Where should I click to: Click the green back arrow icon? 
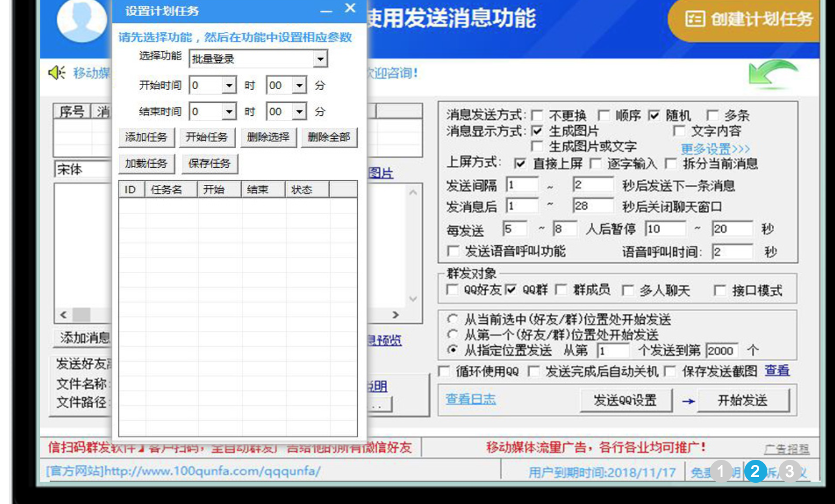coord(772,75)
